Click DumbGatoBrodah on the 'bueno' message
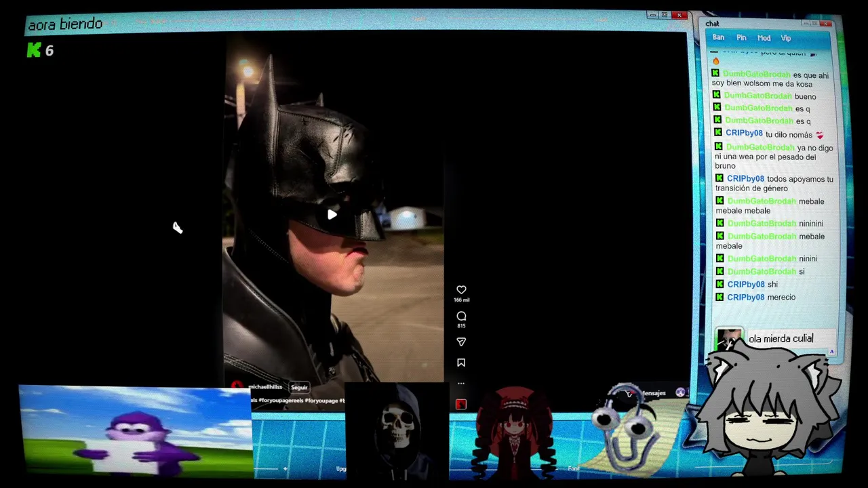Viewport: 868px width, 488px height. pyautogui.click(x=757, y=96)
